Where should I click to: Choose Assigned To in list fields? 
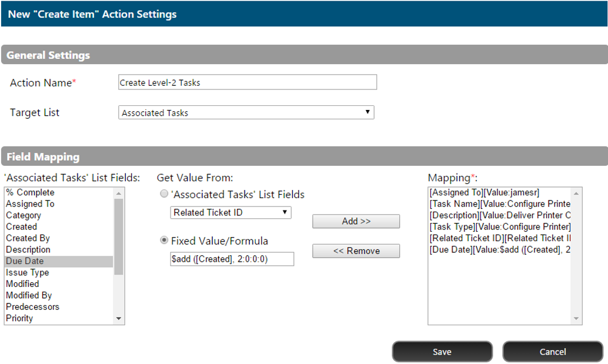(30, 204)
